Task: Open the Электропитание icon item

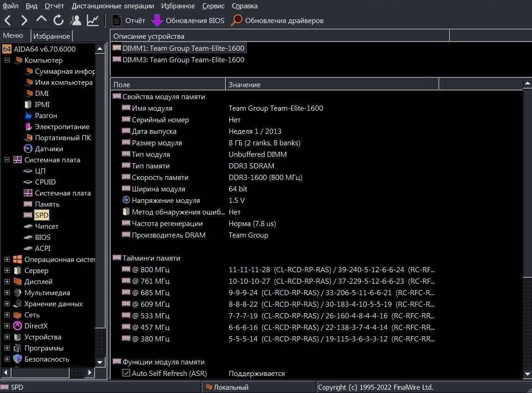Action: (29, 126)
